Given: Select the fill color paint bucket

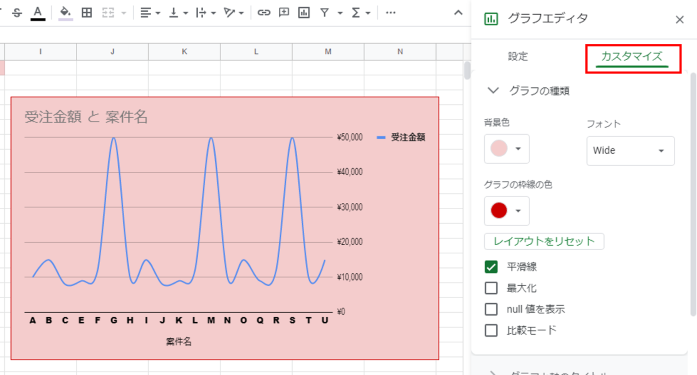Looking at the screenshot, I should pyautogui.click(x=65, y=13).
